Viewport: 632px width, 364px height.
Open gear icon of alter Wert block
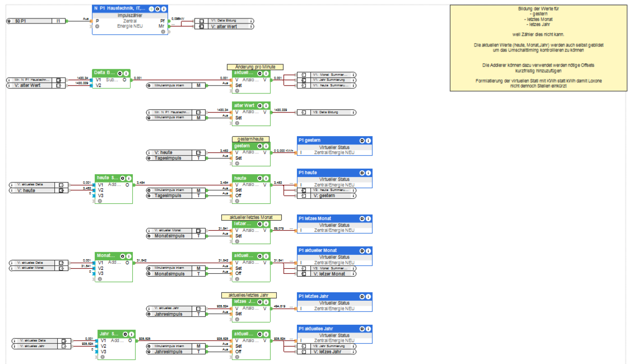pyautogui.click(x=259, y=106)
